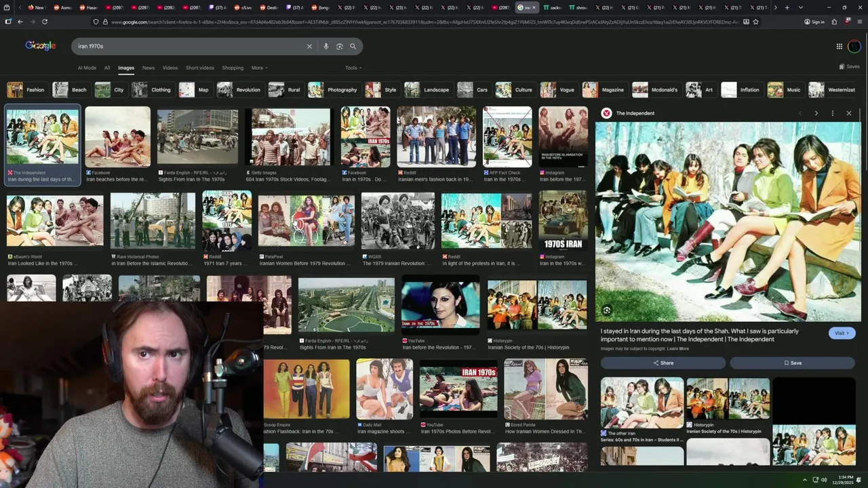Switch to the Videos tab

[170, 68]
